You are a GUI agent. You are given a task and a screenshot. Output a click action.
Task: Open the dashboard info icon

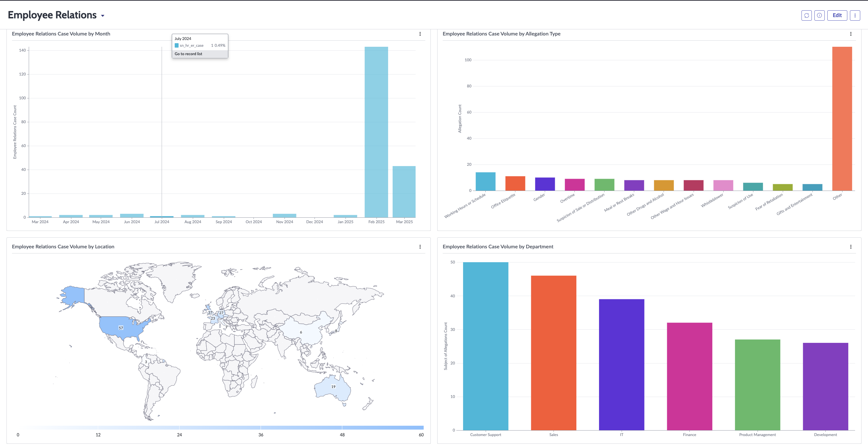click(x=819, y=15)
